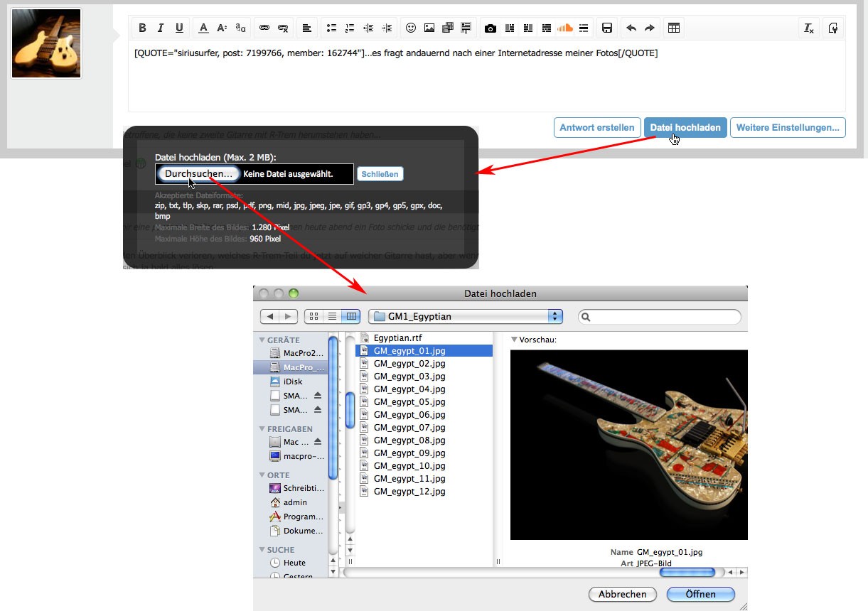Click the Durchsuchen button

pyautogui.click(x=198, y=174)
